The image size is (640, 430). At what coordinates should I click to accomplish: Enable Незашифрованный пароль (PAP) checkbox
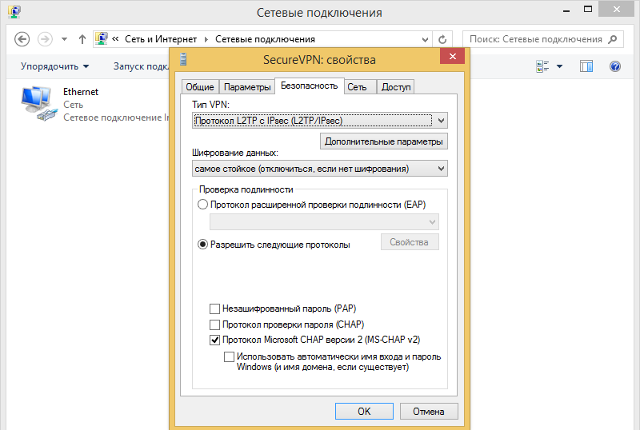[215, 309]
